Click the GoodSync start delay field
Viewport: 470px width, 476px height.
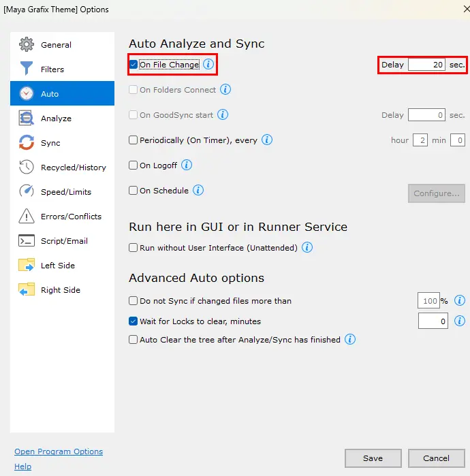point(426,115)
